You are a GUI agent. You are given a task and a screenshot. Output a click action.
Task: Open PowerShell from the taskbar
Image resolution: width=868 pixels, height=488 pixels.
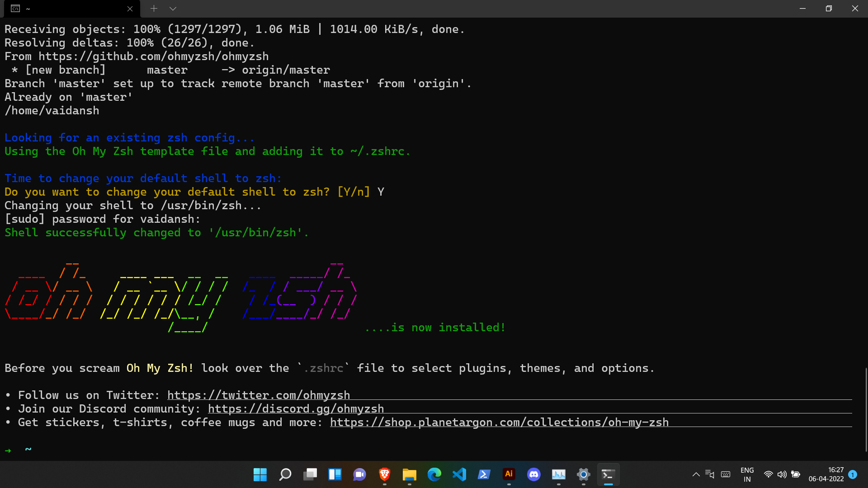click(x=484, y=474)
